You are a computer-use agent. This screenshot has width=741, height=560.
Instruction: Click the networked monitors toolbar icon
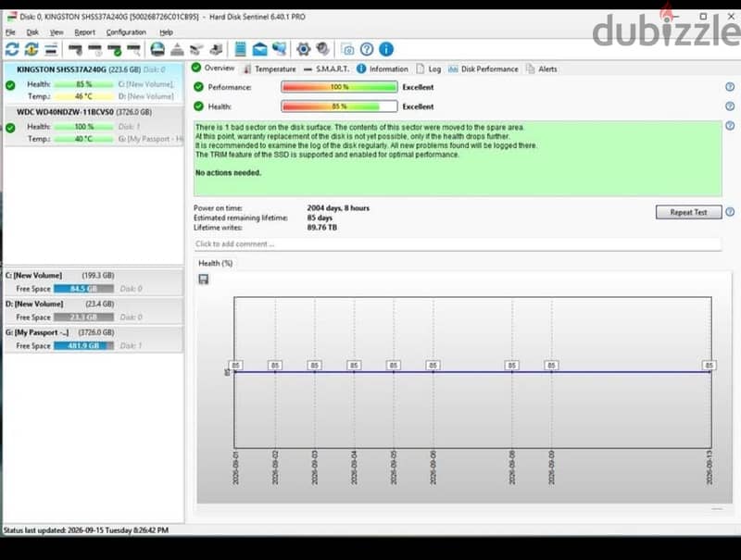[x=280, y=49]
